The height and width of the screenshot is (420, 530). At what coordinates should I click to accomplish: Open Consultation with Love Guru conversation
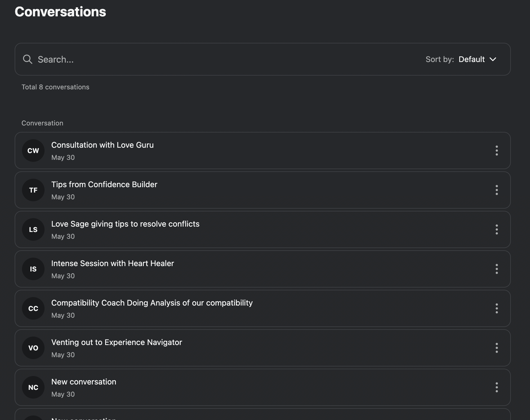(x=102, y=145)
